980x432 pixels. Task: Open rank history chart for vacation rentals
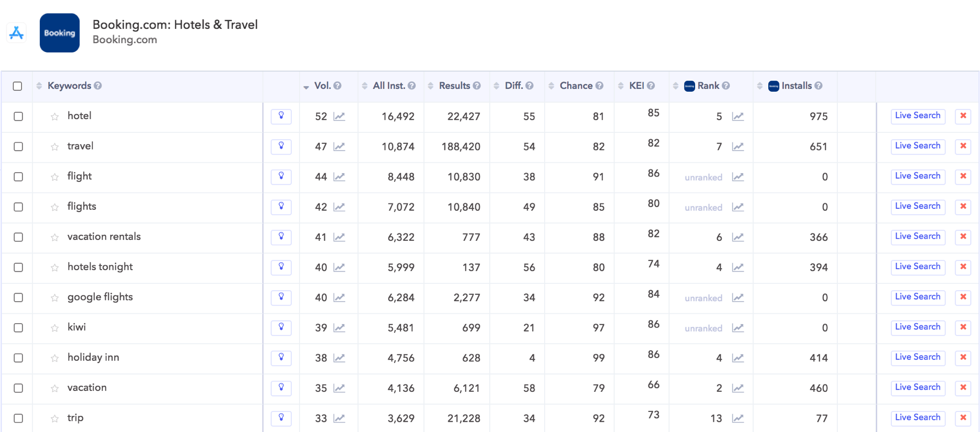738,237
